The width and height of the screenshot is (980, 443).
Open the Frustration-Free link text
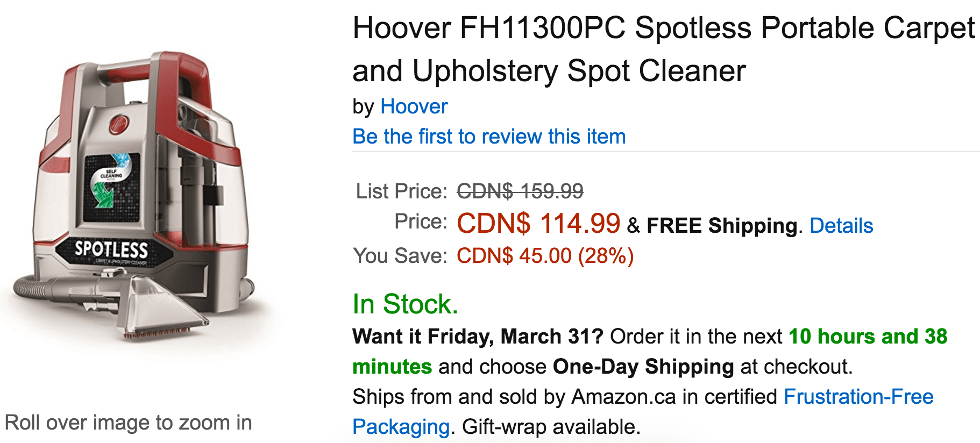point(858,397)
